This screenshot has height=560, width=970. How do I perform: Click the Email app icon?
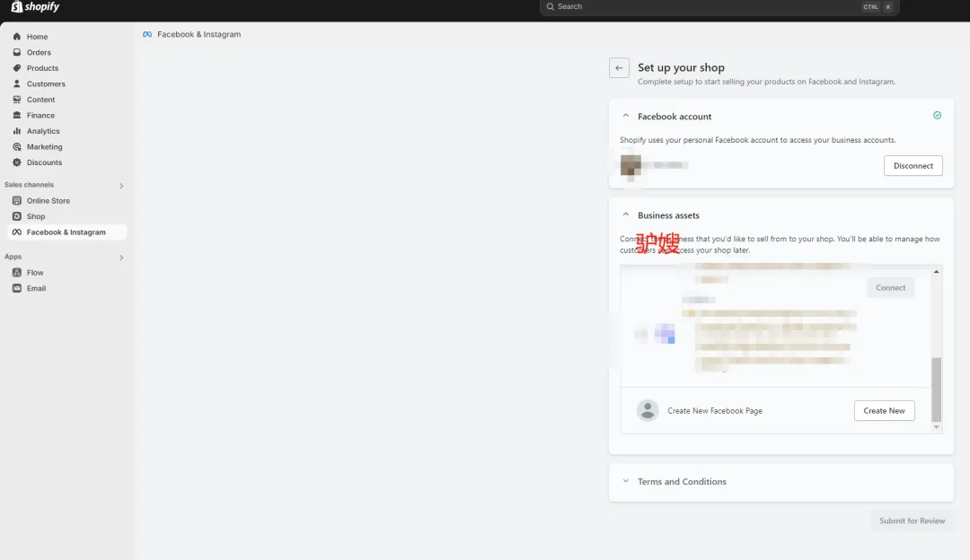17,288
